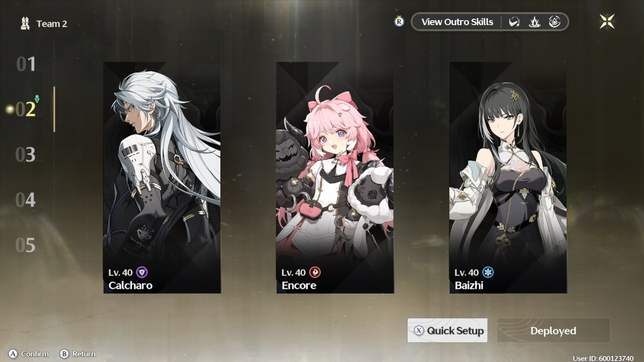Viewport: 644px width, 362px height.
Task: Click Baizhi's Glacio element icon
Action: (x=488, y=273)
